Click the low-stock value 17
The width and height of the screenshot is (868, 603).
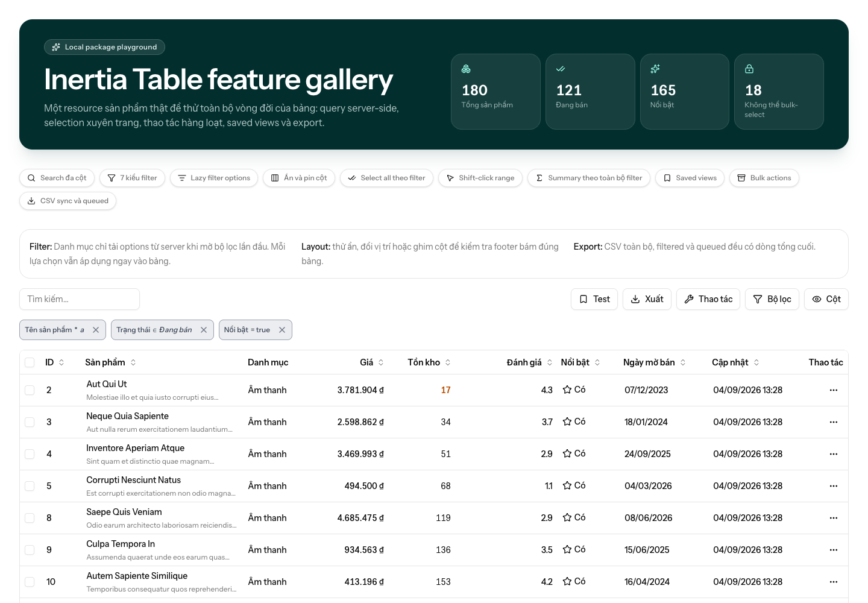point(445,390)
